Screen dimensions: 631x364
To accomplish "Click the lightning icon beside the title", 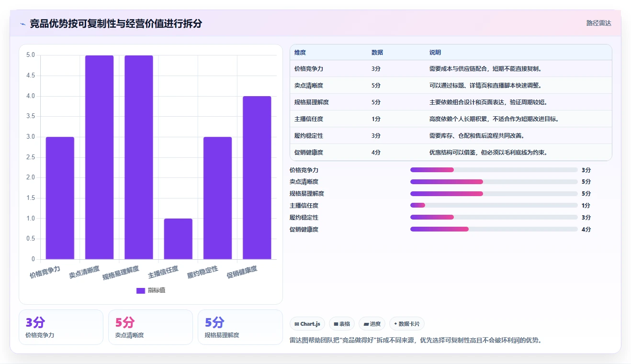I will click(x=23, y=23).
